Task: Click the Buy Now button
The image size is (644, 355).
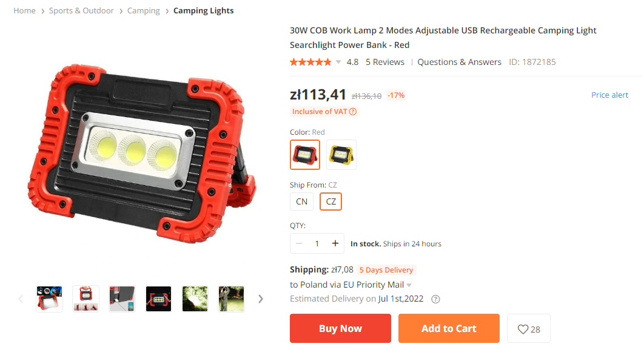Action: click(340, 328)
